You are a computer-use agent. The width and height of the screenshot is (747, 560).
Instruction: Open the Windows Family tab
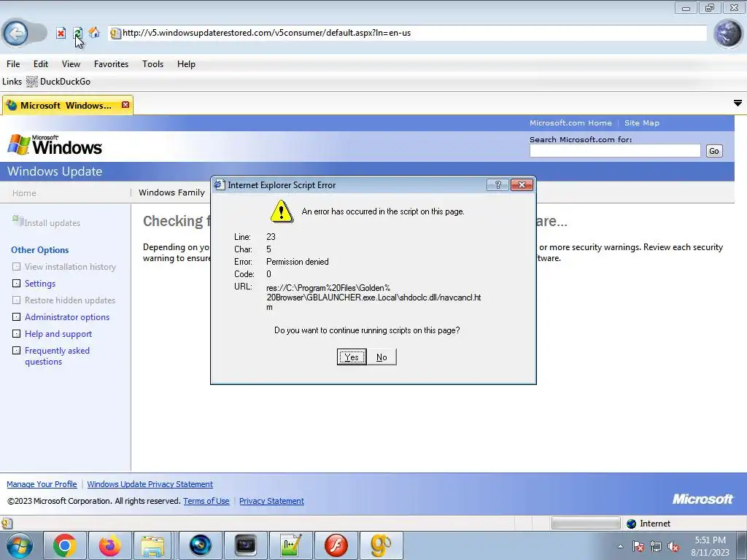click(x=171, y=192)
